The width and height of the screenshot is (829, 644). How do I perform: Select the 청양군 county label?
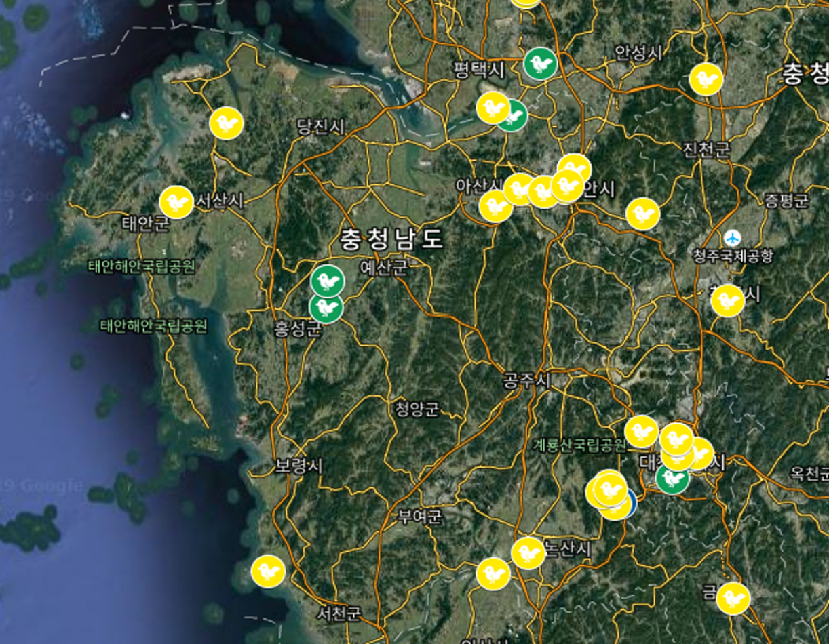tap(417, 409)
